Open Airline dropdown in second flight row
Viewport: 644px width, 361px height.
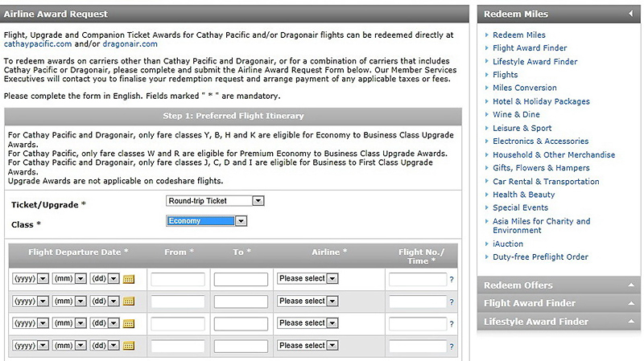click(x=308, y=302)
